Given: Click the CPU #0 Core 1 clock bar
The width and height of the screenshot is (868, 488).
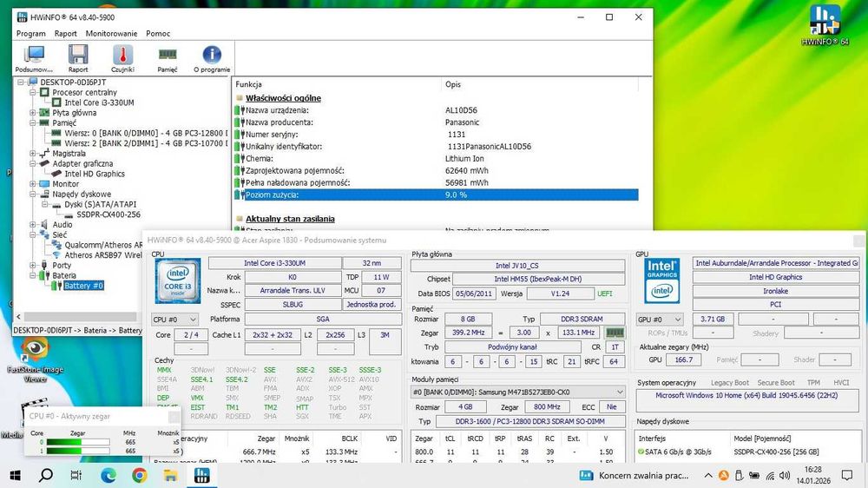Looking at the screenshot, I should tap(78, 451).
